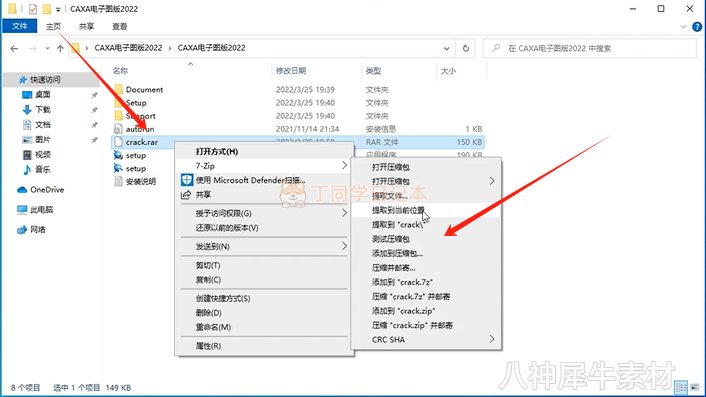This screenshot has height=397, width=706.
Task: Select the Document folder icon
Action: (118, 89)
